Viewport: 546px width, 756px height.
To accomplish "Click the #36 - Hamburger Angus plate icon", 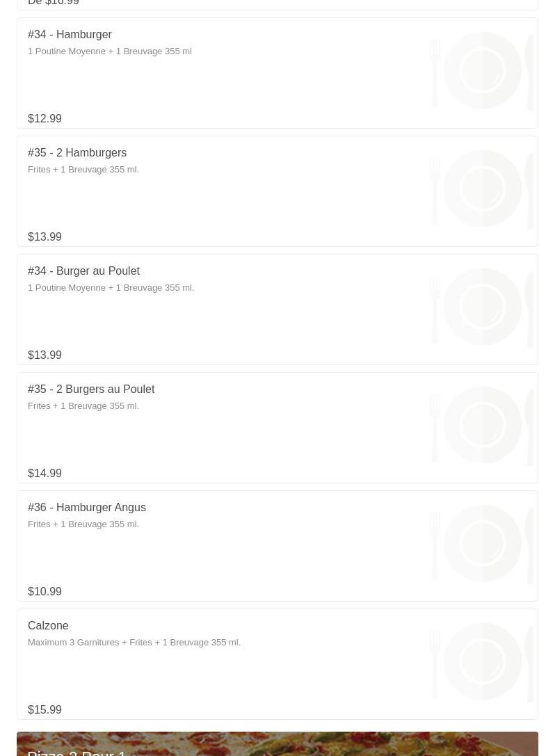I will click(x=481, y=543).
